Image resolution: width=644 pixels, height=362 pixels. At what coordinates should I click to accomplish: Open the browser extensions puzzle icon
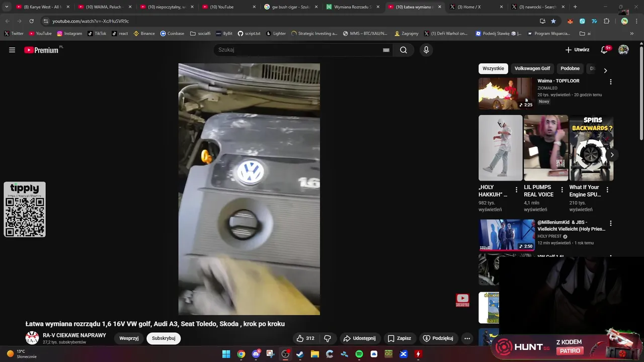coord(606,21)
